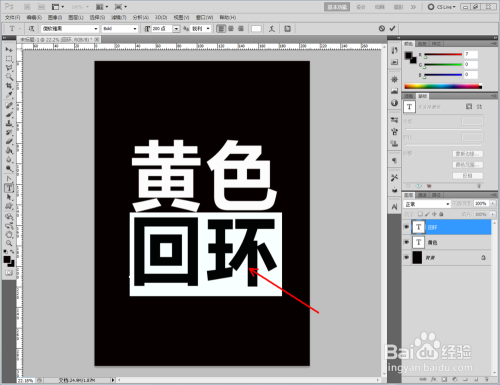Delete layer trash button at panel bottom
Viewport: 500px width, 385px height.
pos(486,379)
